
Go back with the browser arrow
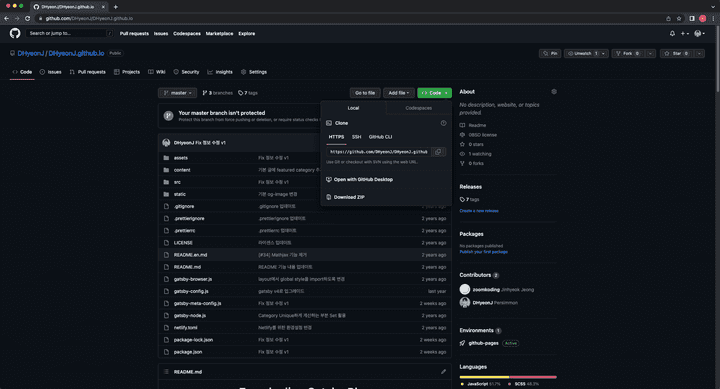[6, 18]
